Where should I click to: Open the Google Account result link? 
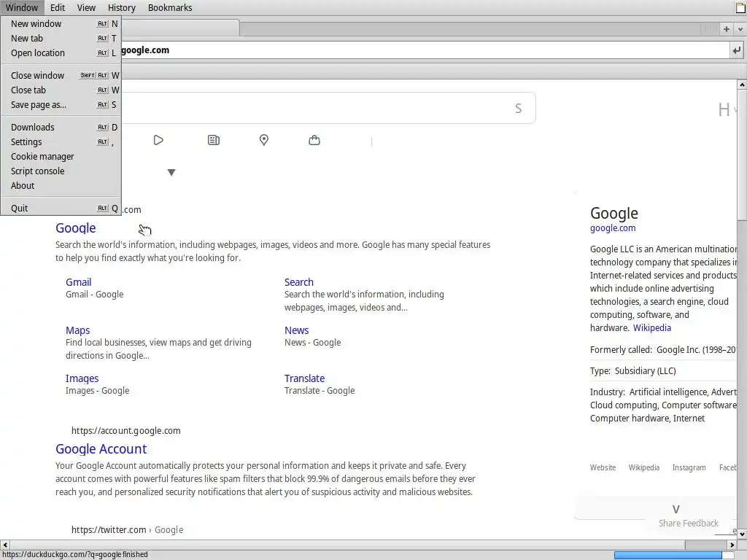click(x=101, y=449)
